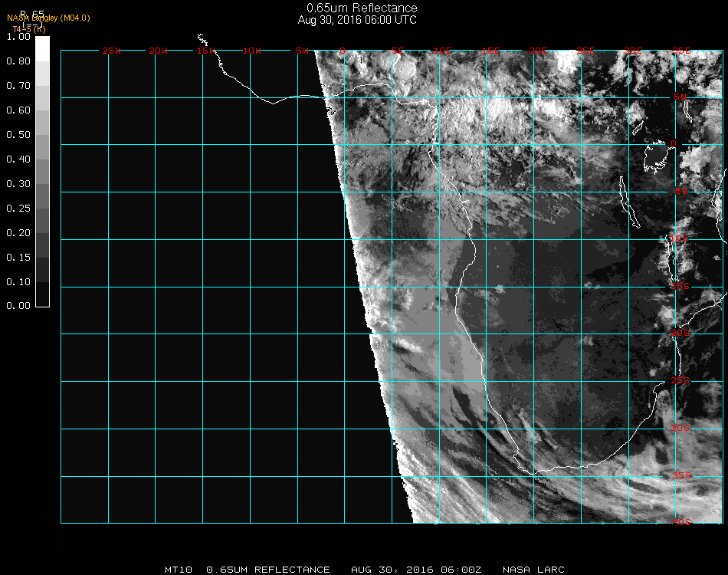Click the 'Aug 30, 2016 06:00 UTC' timestamp

[x=357, y=20]
